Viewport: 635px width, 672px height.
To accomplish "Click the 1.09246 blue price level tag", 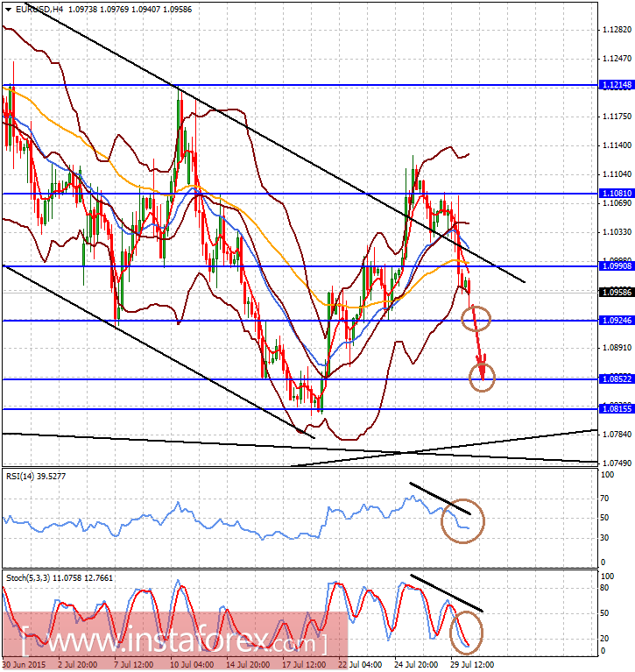I will 617,320.
